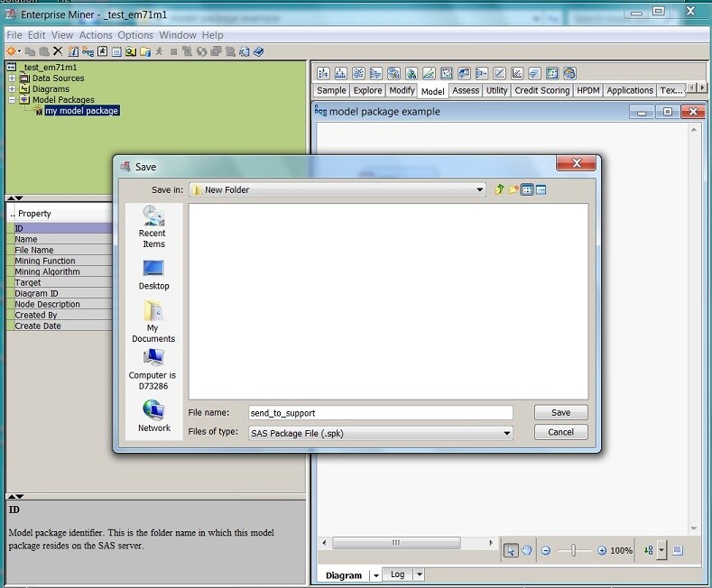
Task: Toggle the list icons view button
Action: click(x=527, y=189)
